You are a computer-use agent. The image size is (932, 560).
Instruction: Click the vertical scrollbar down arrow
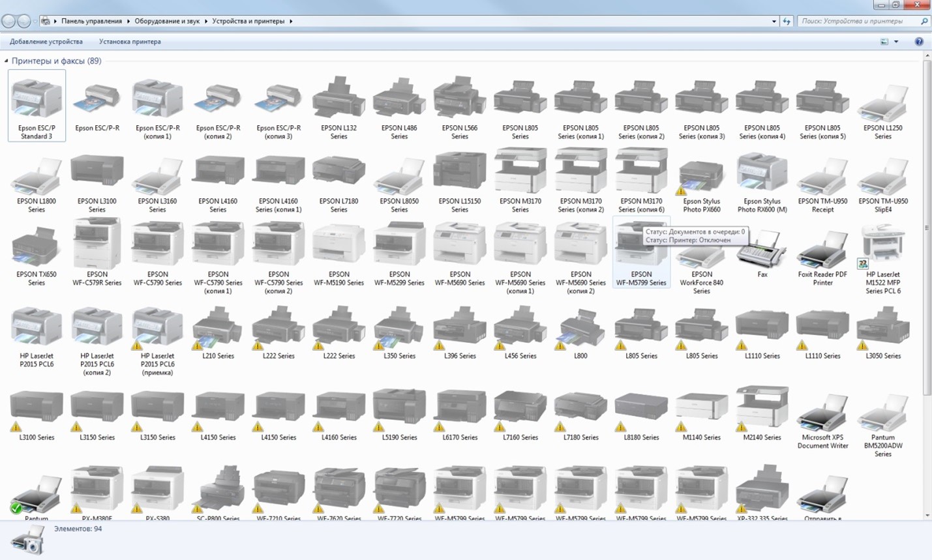click(x=927, y=515)
